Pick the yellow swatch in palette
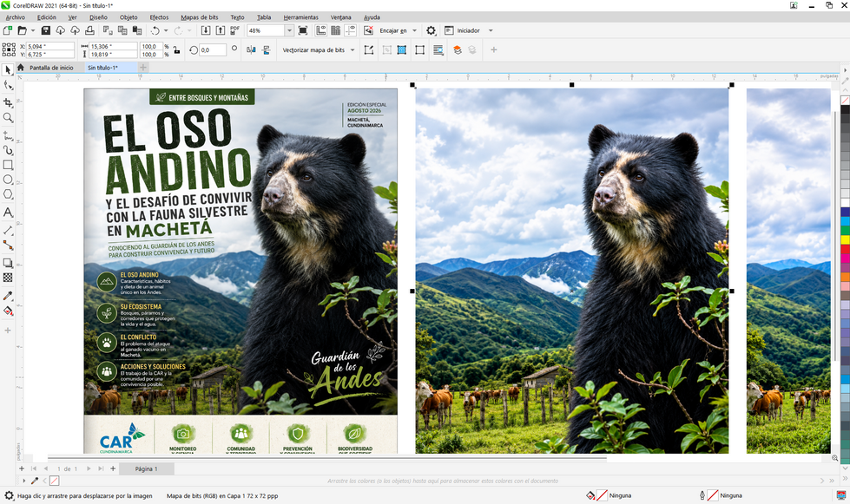The width and height of the screenshot is (850, 504). (845, 239)
